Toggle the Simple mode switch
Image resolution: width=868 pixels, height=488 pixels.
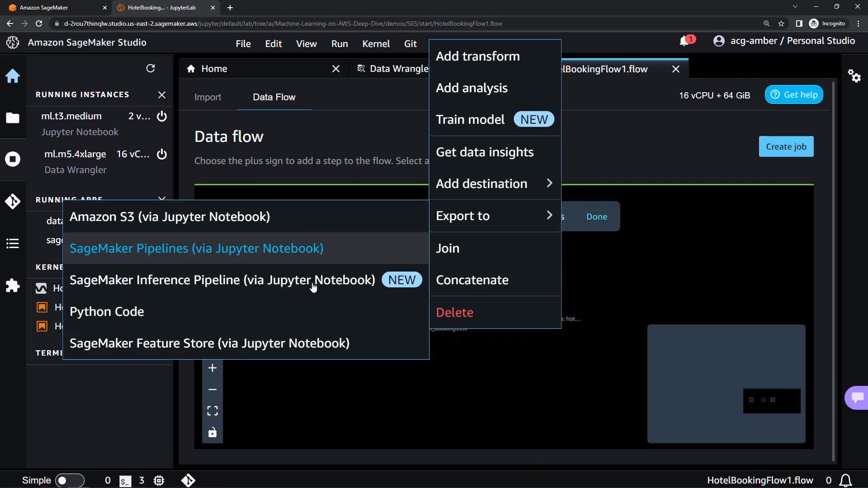pyautogui.click(x=69, y=480)
